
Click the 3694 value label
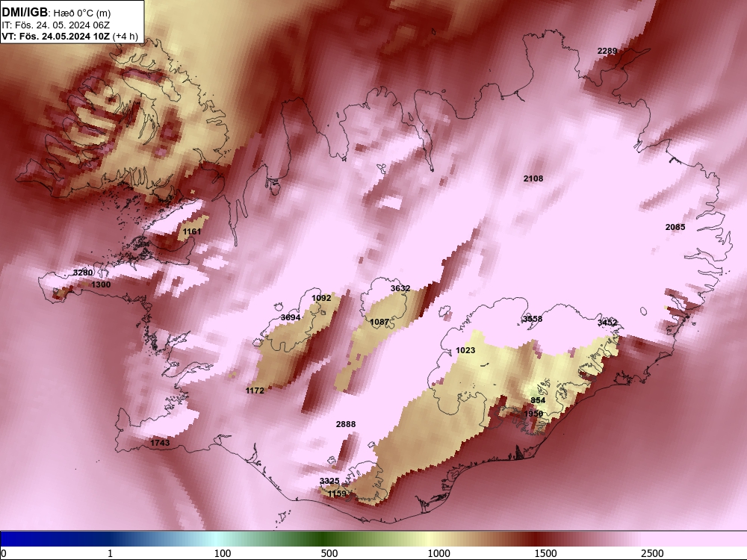click(x=291, y=317)
